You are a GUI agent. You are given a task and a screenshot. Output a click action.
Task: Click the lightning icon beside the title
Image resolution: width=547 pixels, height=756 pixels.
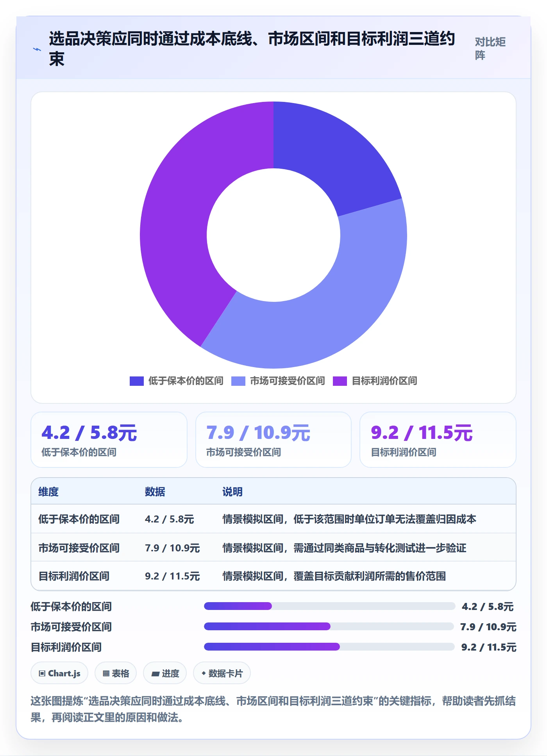coord(37,50)
